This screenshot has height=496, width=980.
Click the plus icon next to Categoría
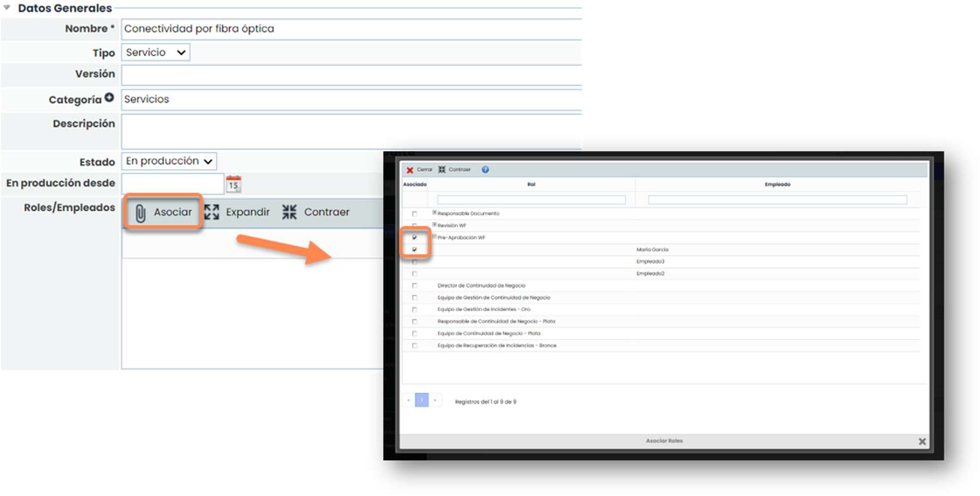[109, 98]
